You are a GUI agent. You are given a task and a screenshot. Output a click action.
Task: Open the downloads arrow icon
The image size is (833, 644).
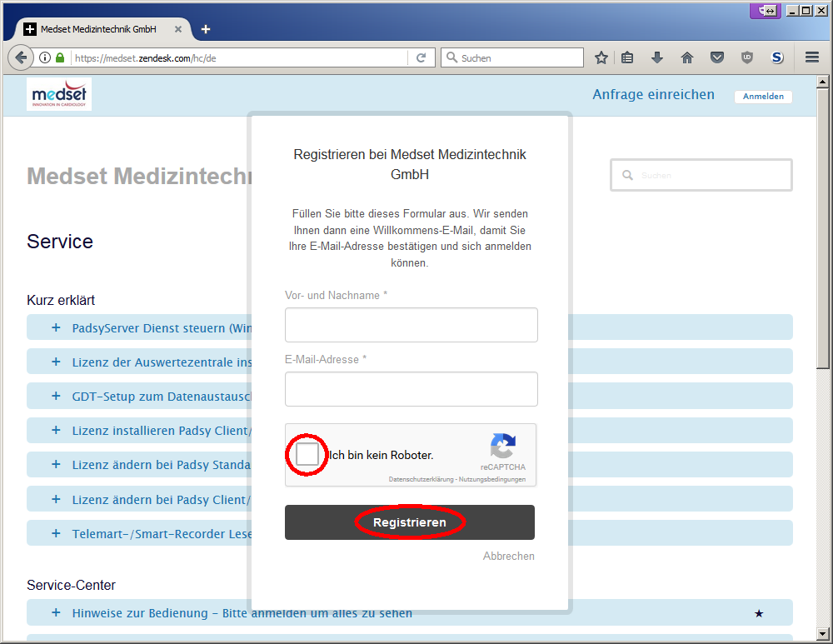tap(657, 57)
